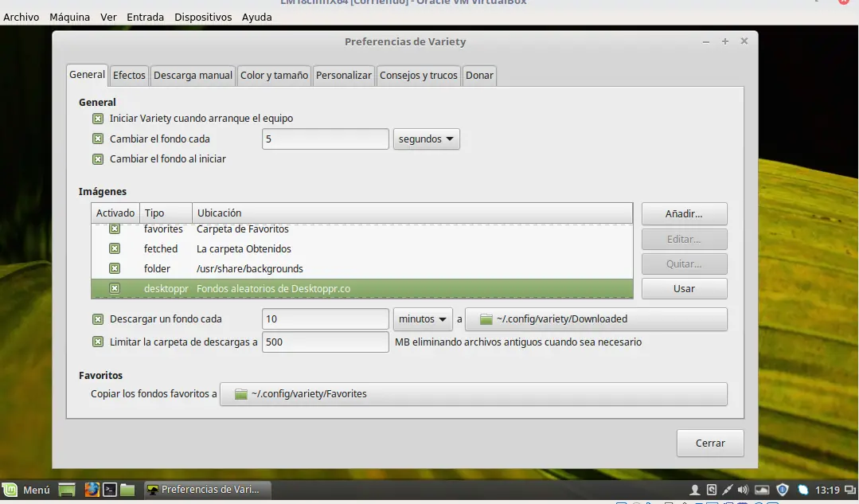859x504 pixels.
Task: Click the volume speaker icon in the tray
Action: [x=743, y=490]
